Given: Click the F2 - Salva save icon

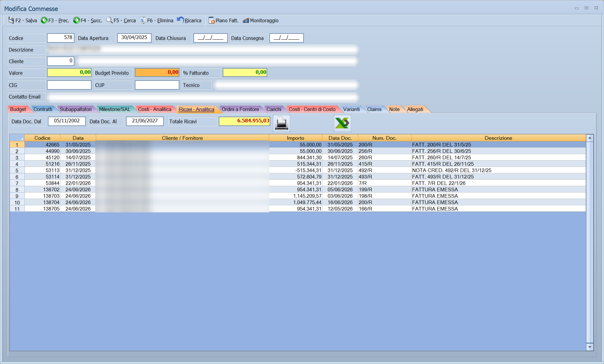Looking at the screenshot, I should [x=11, y=20].
